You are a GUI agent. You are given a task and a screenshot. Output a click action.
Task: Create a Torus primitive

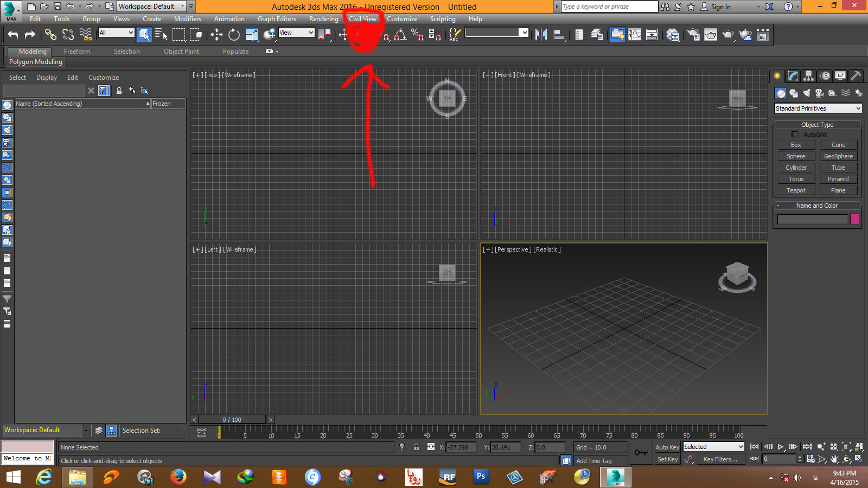(796, 179)
